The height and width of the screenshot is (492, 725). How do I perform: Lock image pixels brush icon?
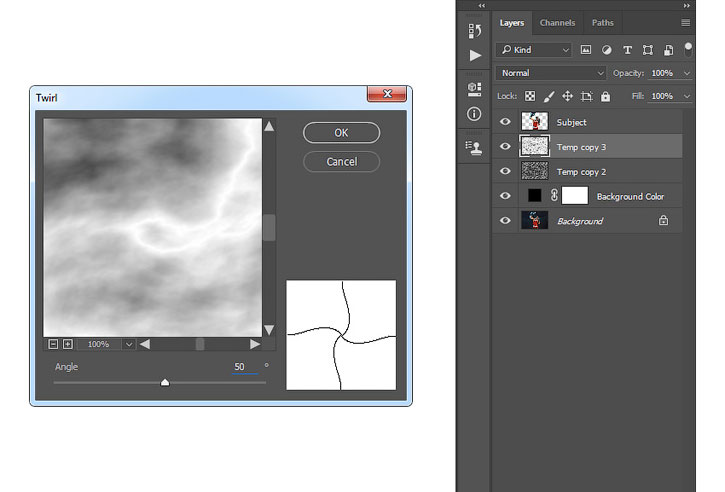549,96
